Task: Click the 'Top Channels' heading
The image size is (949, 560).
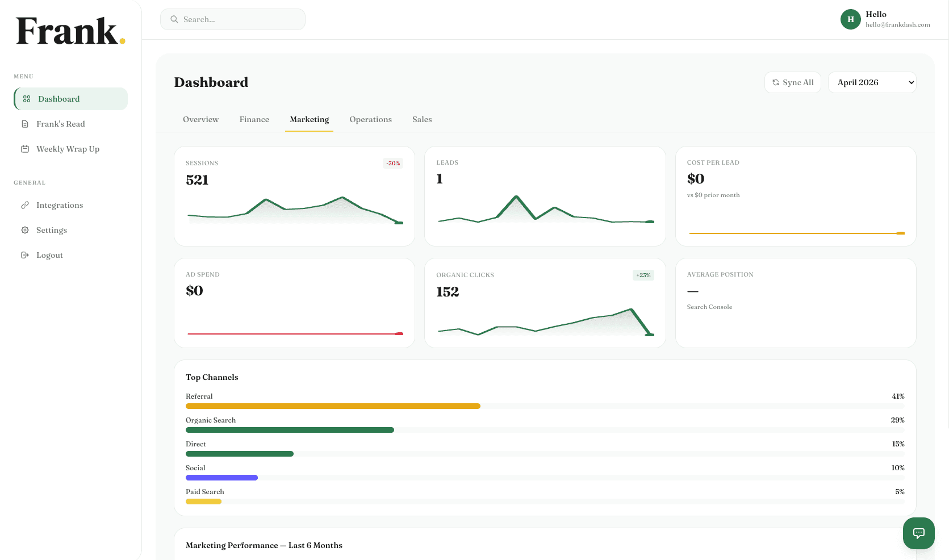Action: 212,377
